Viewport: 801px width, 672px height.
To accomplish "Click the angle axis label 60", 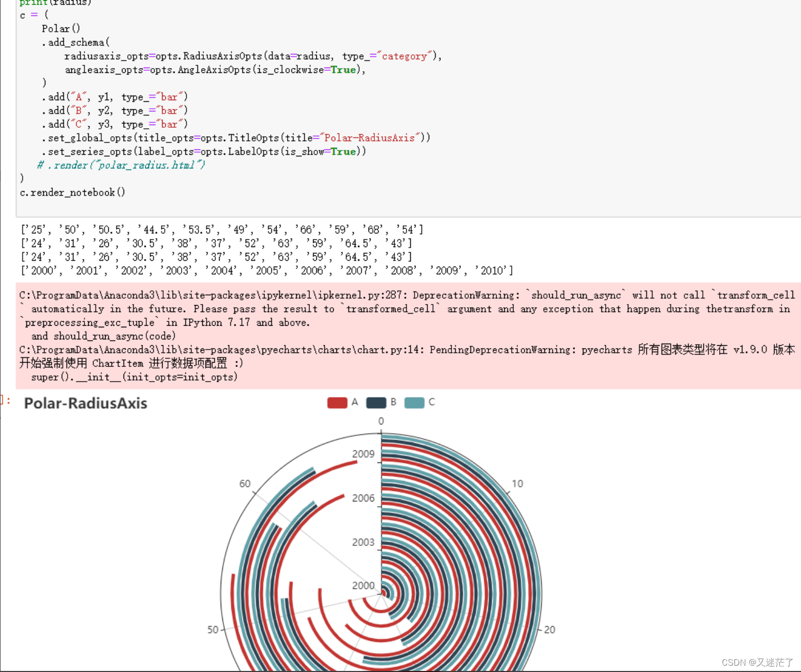I will [244, 483].
